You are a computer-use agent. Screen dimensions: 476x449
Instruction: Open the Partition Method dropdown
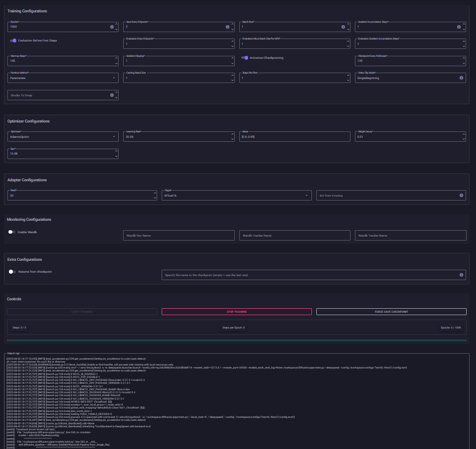[63, 78]
